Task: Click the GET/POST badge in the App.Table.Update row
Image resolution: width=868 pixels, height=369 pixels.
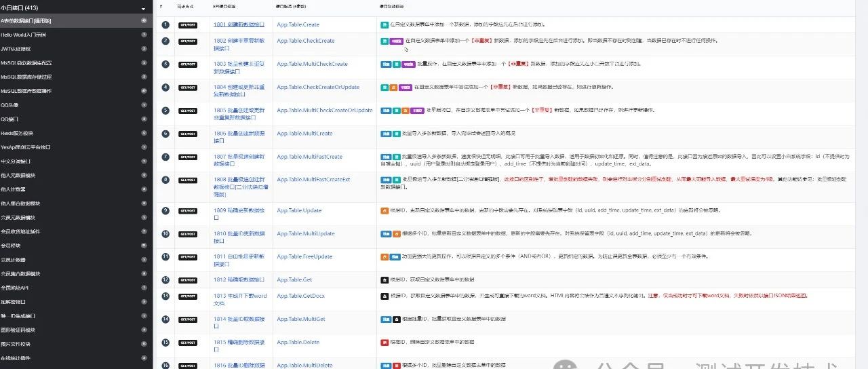Action: click(187, 211)
